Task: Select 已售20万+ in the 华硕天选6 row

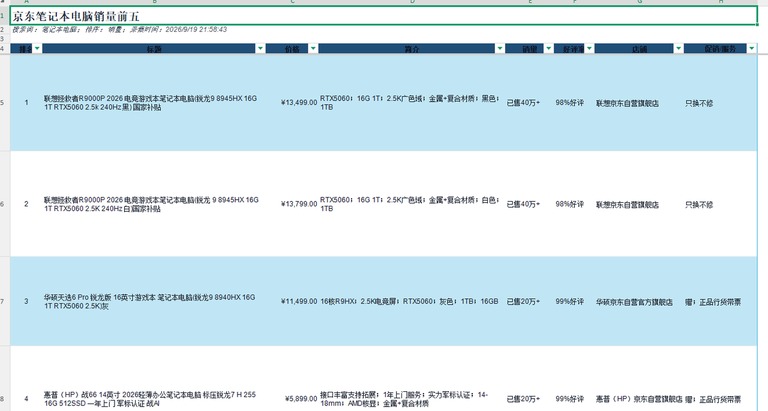Action: [x=529, y=301]
